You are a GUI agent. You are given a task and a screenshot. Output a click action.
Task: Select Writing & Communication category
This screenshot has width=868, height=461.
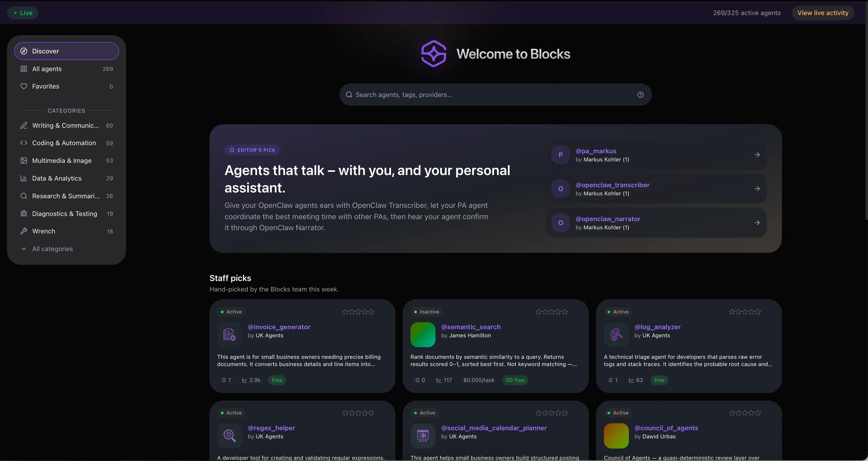(67, 126)
